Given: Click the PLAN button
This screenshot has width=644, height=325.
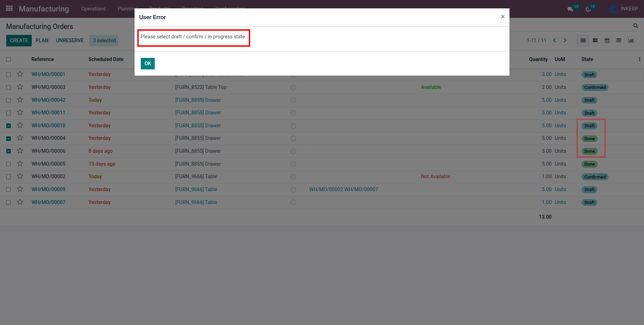Looking at the screenshot, I should [x=42, y=40].
